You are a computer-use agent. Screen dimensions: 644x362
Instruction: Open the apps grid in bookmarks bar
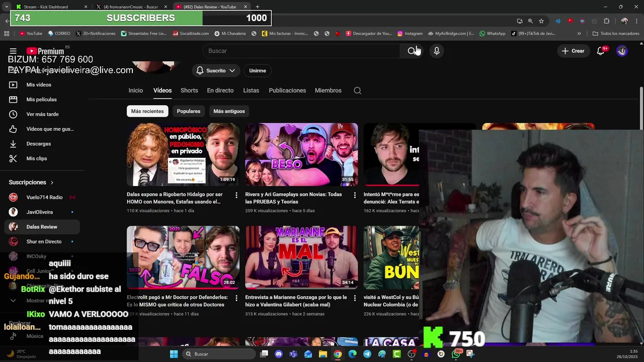pyautogui.click(x=7, y=34)
